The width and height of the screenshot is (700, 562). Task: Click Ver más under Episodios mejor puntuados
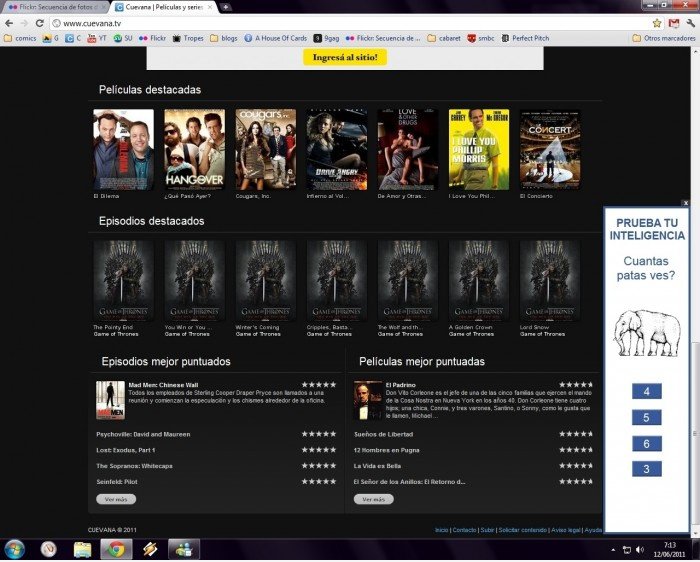click(x=116, y=500)
